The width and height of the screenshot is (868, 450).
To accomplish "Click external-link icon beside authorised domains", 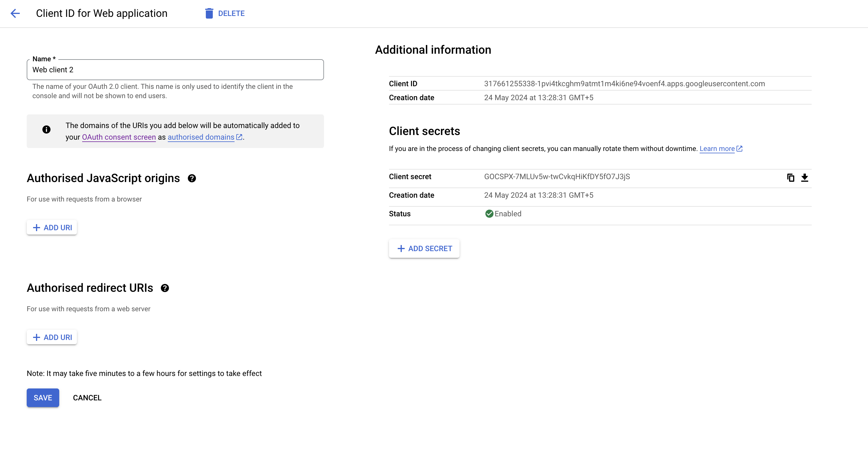I will click(x=239, y=137).
